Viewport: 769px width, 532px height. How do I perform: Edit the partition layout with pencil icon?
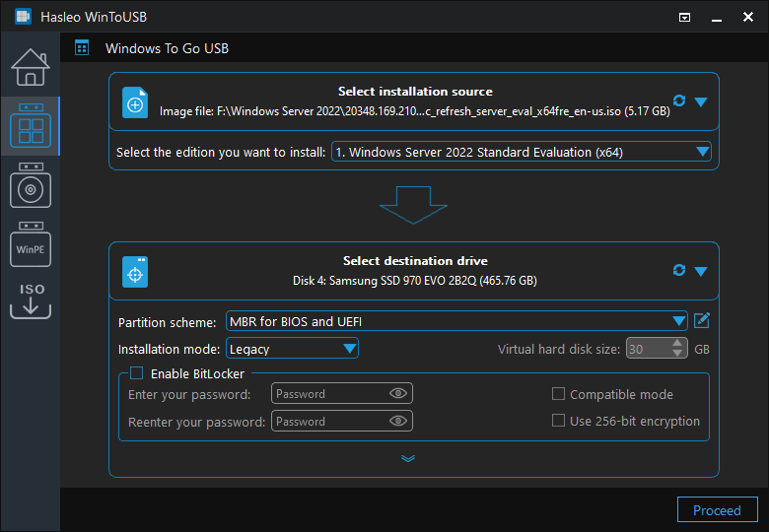pyautogui.click(x=702, y=321)
